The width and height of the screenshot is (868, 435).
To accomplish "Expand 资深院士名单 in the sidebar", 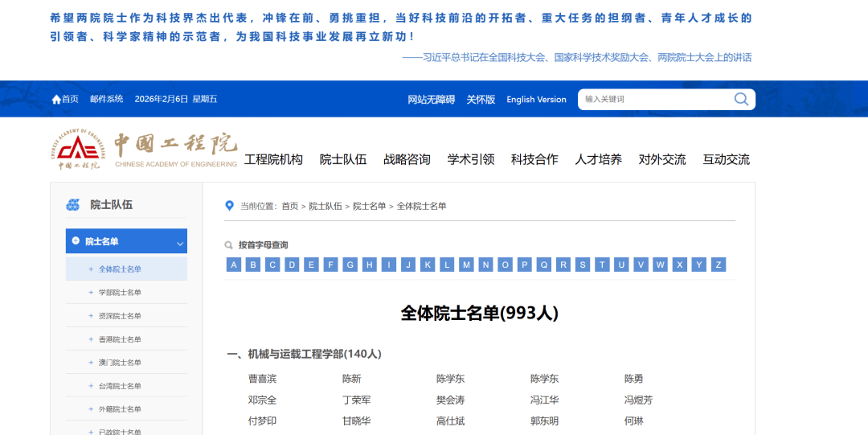I will point(119,316).
